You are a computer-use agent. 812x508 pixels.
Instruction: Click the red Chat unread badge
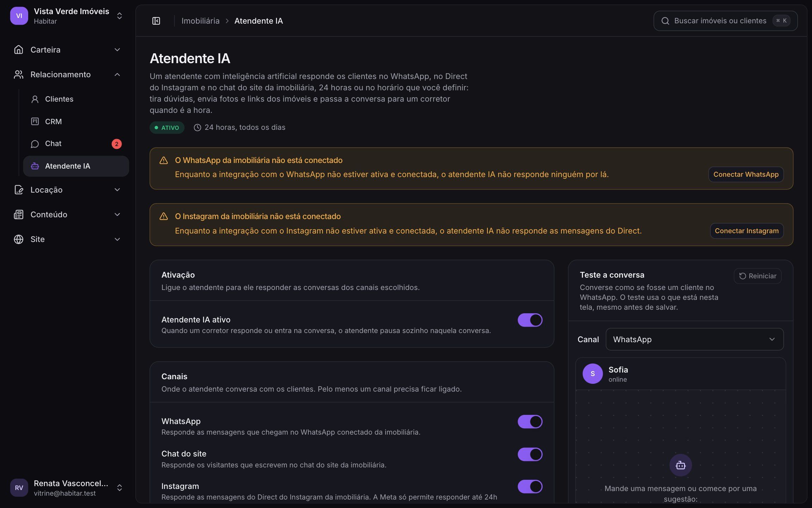117,144
